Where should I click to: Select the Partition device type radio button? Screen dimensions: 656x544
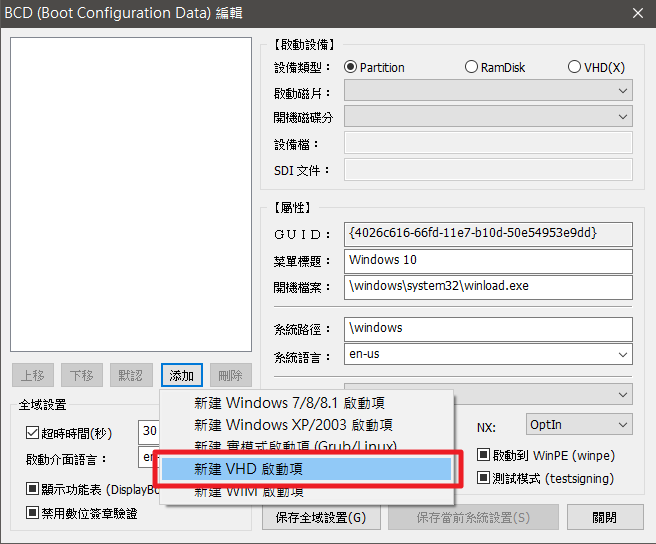coord(351,67)
